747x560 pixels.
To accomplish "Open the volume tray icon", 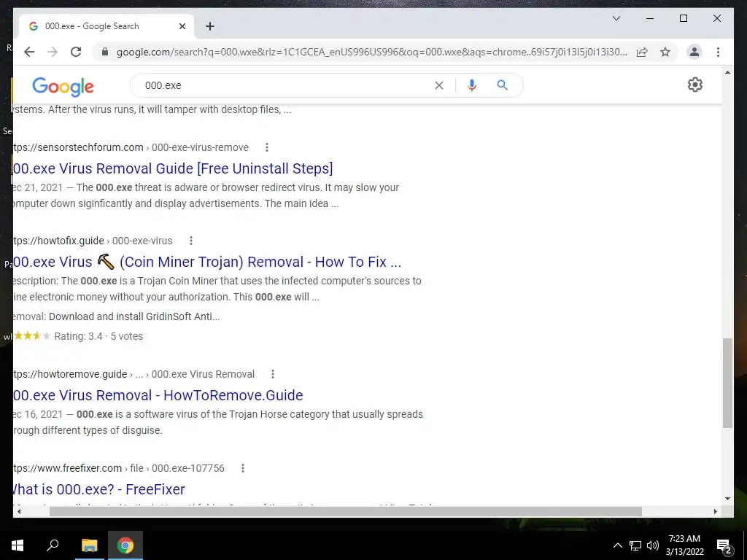I will coord(653,545).
